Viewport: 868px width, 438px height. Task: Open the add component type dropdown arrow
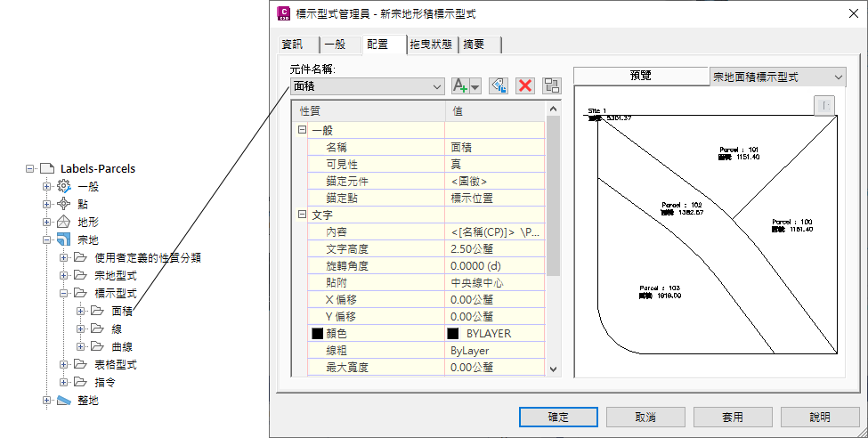[x=475, y=85]
